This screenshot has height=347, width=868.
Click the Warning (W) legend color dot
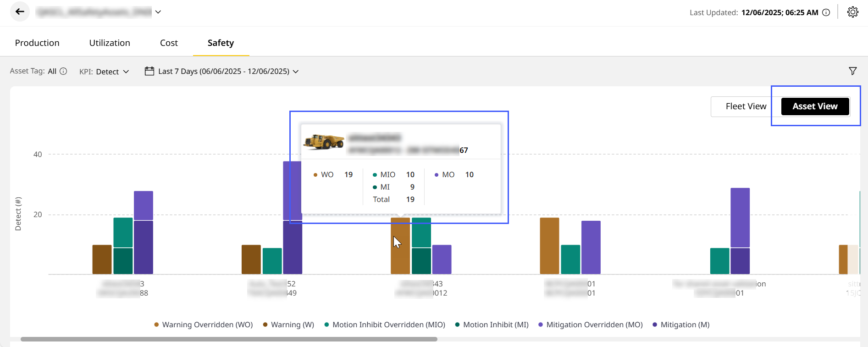pyautogui.click(x=265, y=325)
